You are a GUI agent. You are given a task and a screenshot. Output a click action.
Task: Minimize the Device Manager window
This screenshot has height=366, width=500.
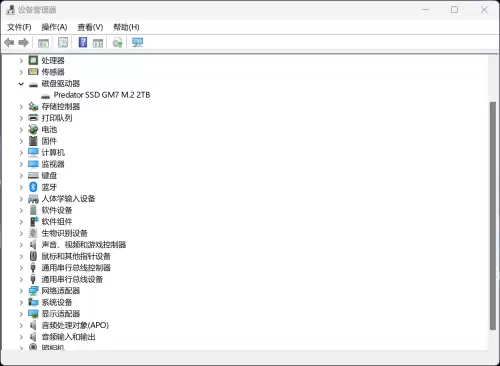tap(425, 10)
